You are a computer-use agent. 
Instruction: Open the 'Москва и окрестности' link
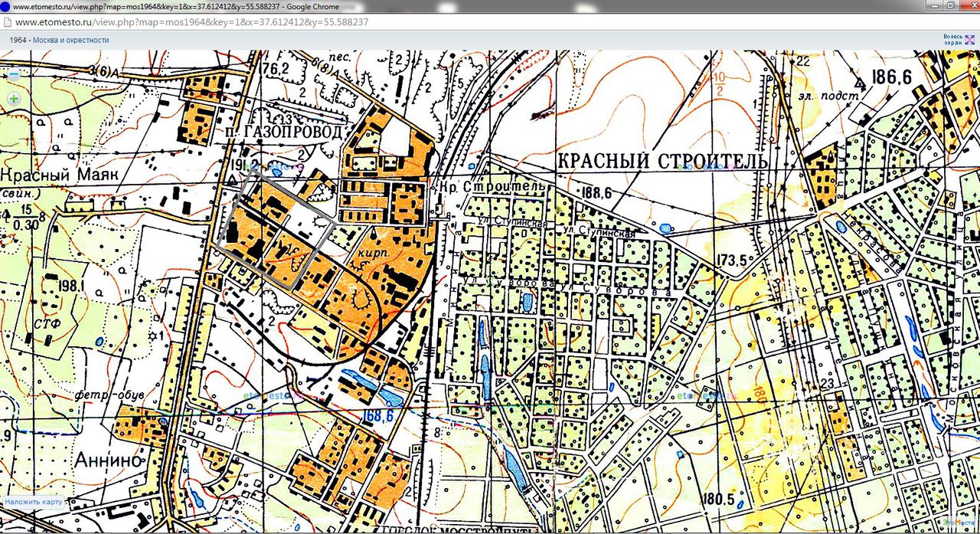(70, 40)
